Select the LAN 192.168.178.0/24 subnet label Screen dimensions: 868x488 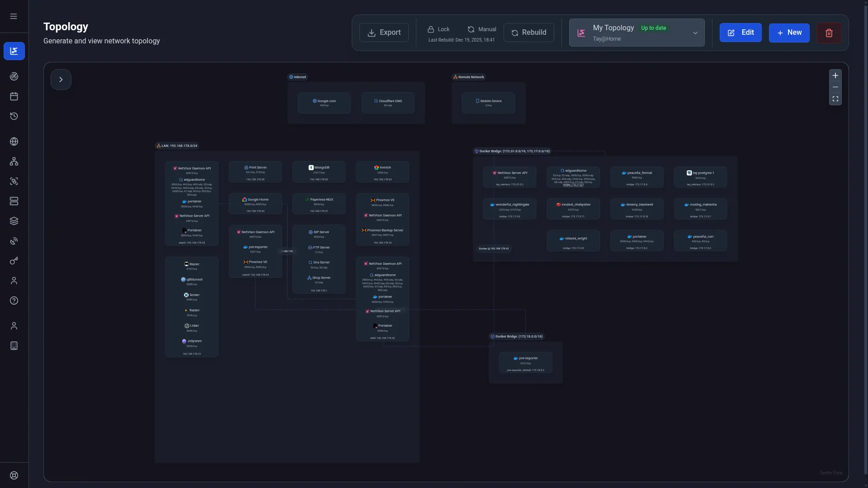(x=177, y=145)
